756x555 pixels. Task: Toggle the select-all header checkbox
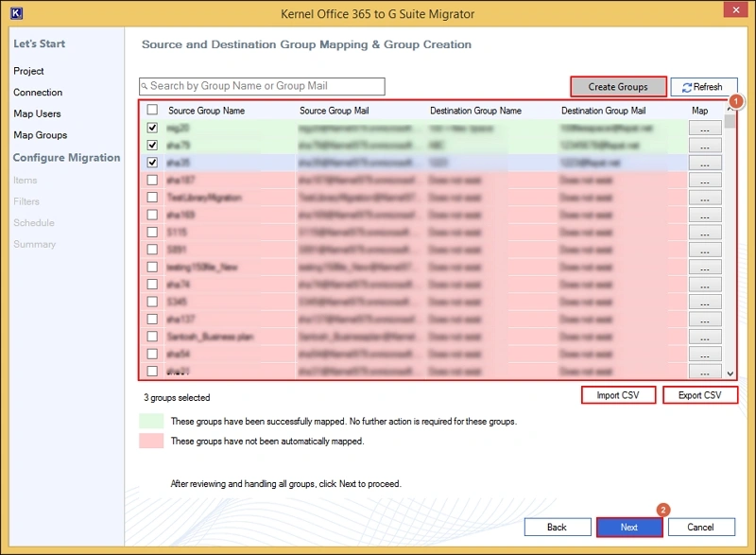152,111
